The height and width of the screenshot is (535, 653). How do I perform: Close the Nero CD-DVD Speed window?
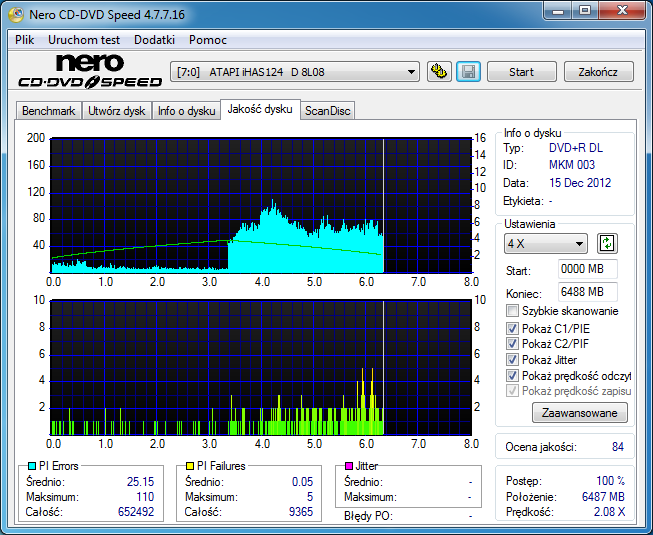(x=622, y=11)
